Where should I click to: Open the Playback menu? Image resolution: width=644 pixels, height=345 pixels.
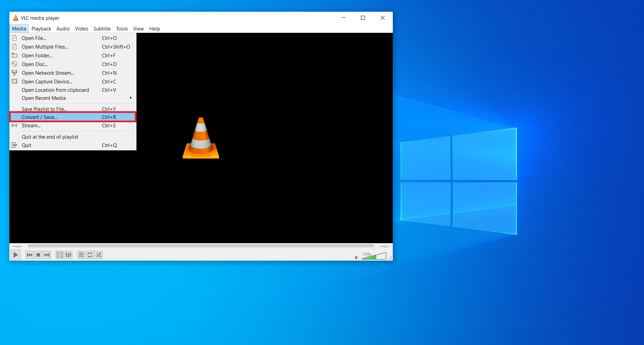click(x=41, y=29)
